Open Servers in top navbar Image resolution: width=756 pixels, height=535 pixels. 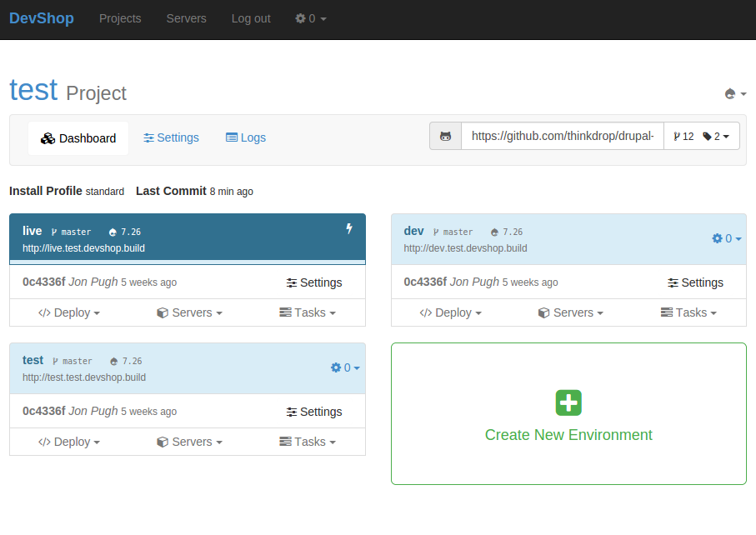(x=186, y=18)
